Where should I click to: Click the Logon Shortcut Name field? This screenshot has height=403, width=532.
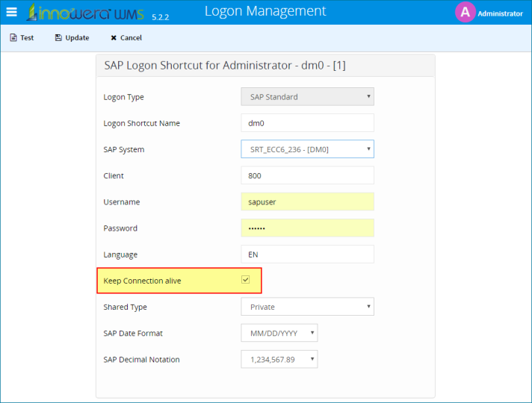coord(307,122)
